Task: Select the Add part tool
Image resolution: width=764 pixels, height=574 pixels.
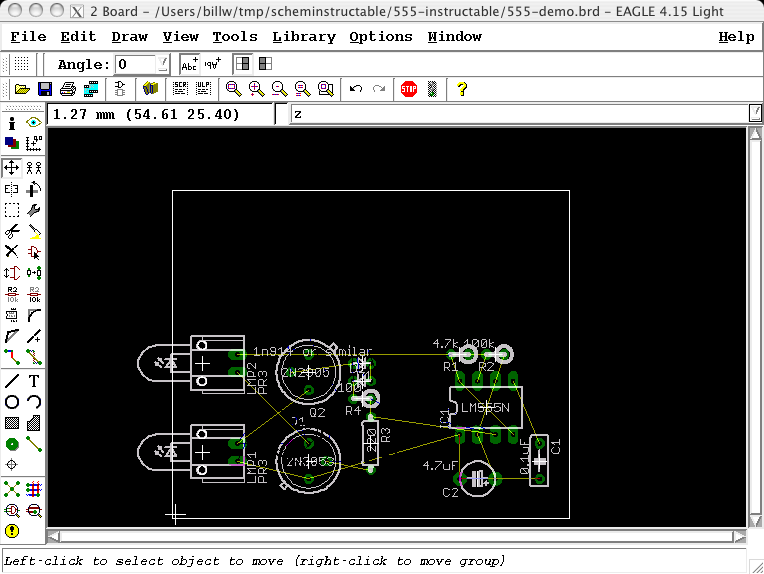Action: 34,252
